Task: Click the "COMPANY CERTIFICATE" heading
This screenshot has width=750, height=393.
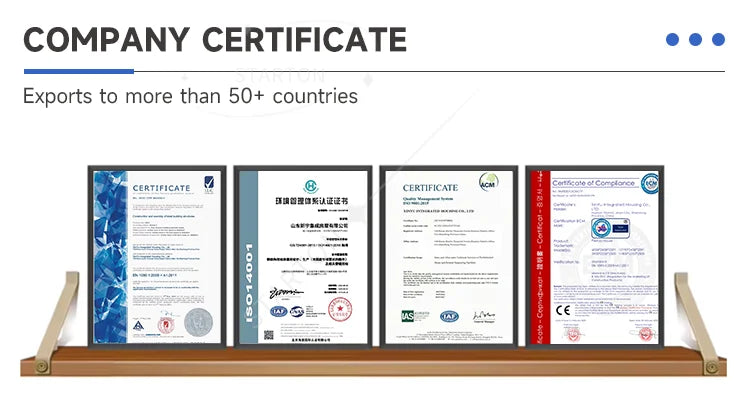Action: [215, 40]
